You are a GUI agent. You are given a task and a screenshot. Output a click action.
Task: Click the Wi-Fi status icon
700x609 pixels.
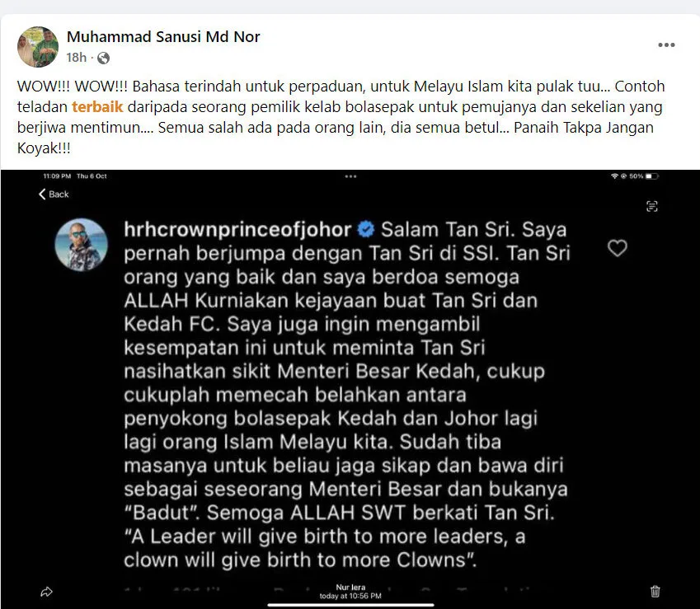point(614,176)
